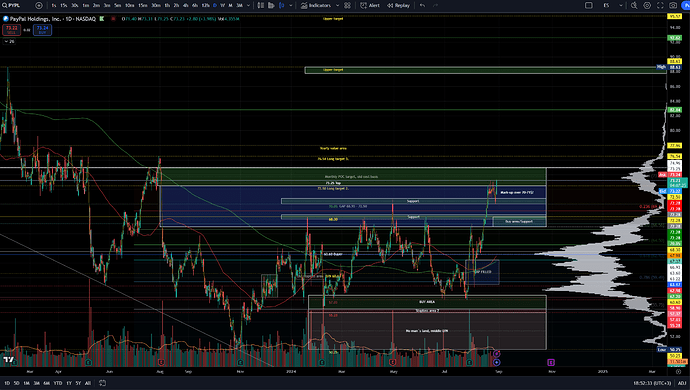Open the chart type dropdown arrow
Viewport: 690px width, 390px height.
[290, 5]
